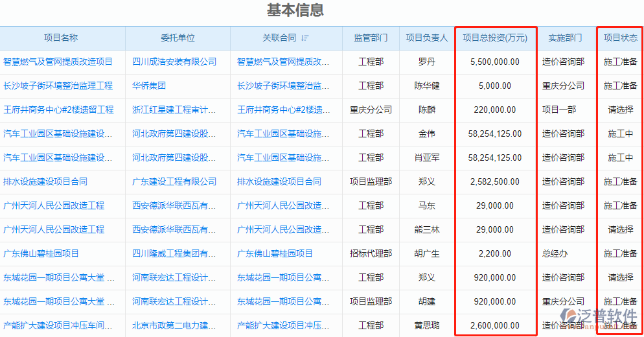Click the 项目名称 column header
This screenshot has width=644, height=337.
(x=61, y=38)
